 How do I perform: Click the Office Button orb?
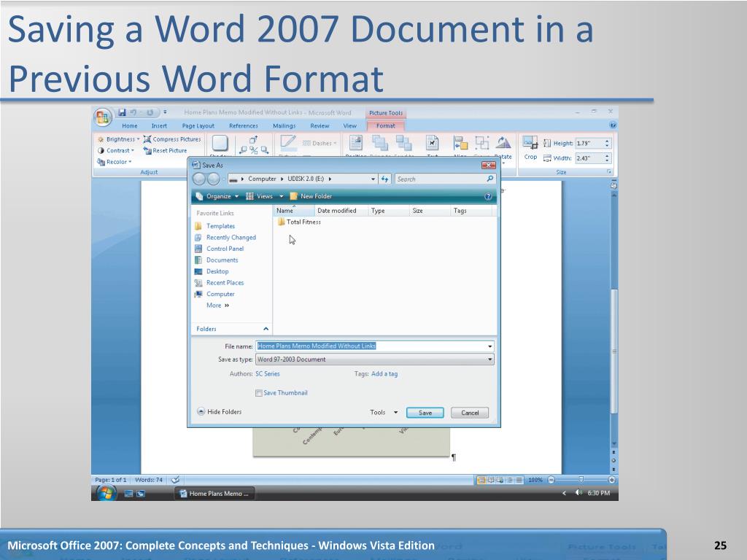point(102,117)
